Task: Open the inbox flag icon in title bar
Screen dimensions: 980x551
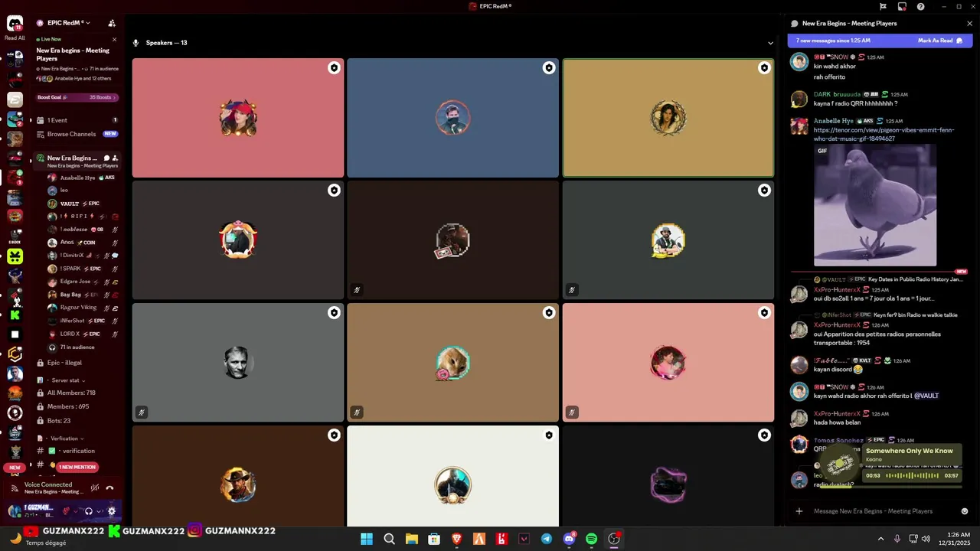Action: [x=883, y=7]
